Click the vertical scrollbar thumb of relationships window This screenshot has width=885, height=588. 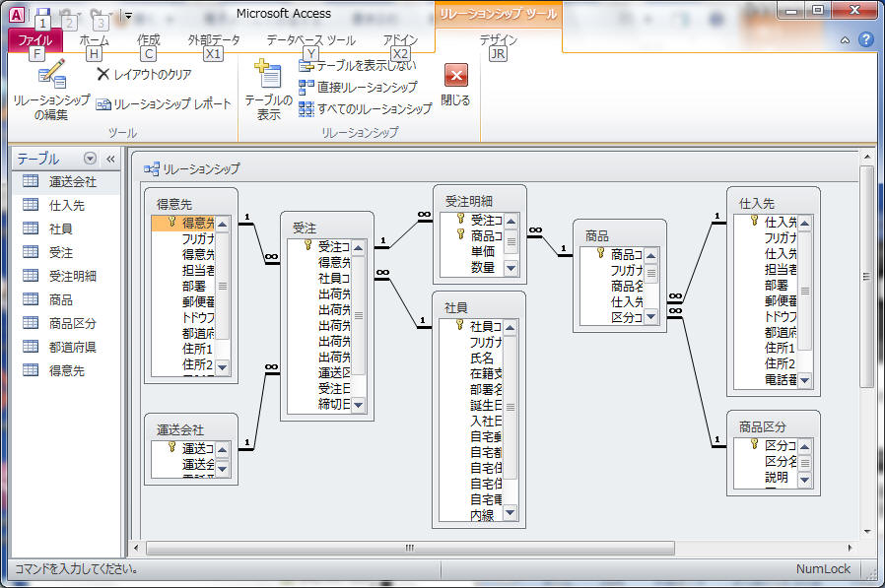coord(867,277)
